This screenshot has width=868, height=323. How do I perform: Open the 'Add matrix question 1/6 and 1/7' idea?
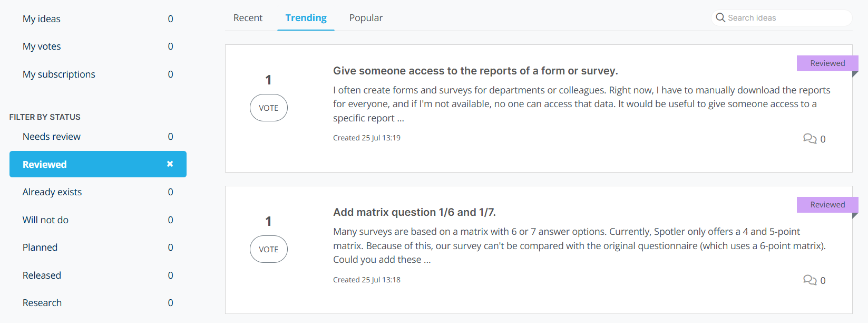pyautogui.click(x=414, y=212)
